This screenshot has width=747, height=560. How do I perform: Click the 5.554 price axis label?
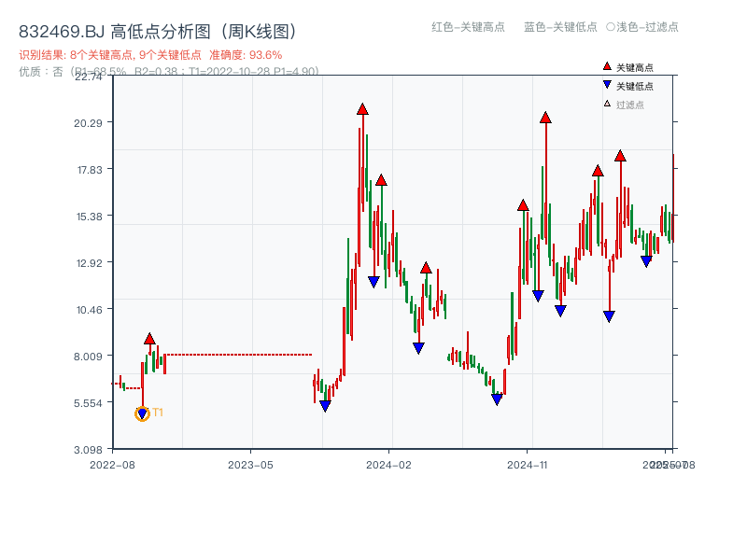point(88,403)
